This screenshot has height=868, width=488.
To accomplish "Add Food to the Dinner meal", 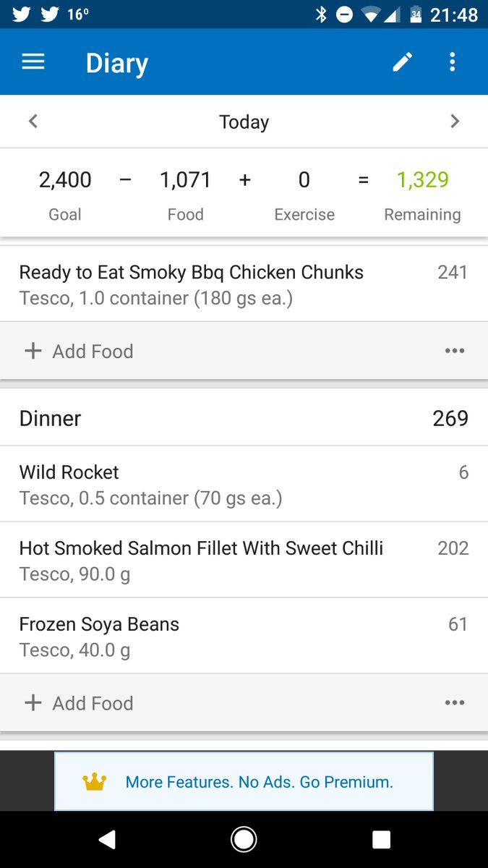I will click(x=79, y=702).
